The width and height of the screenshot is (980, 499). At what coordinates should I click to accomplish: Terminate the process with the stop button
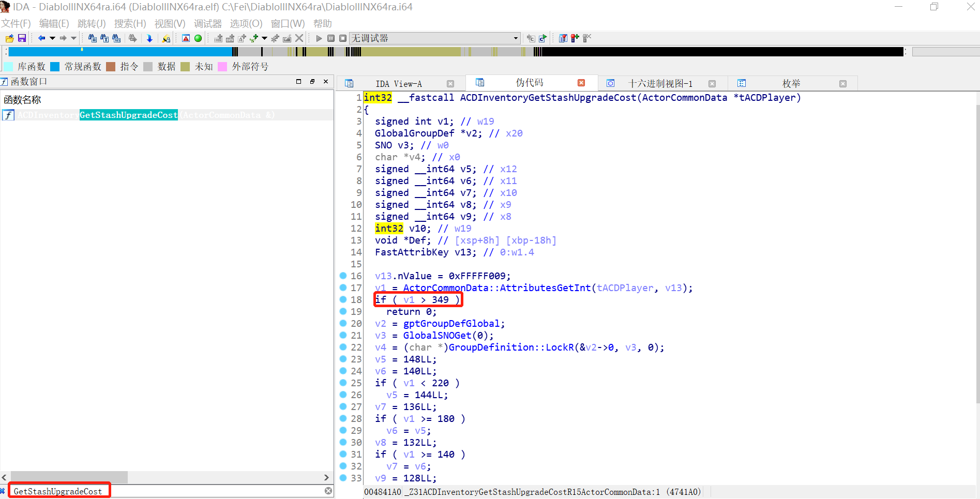point(343,38)
